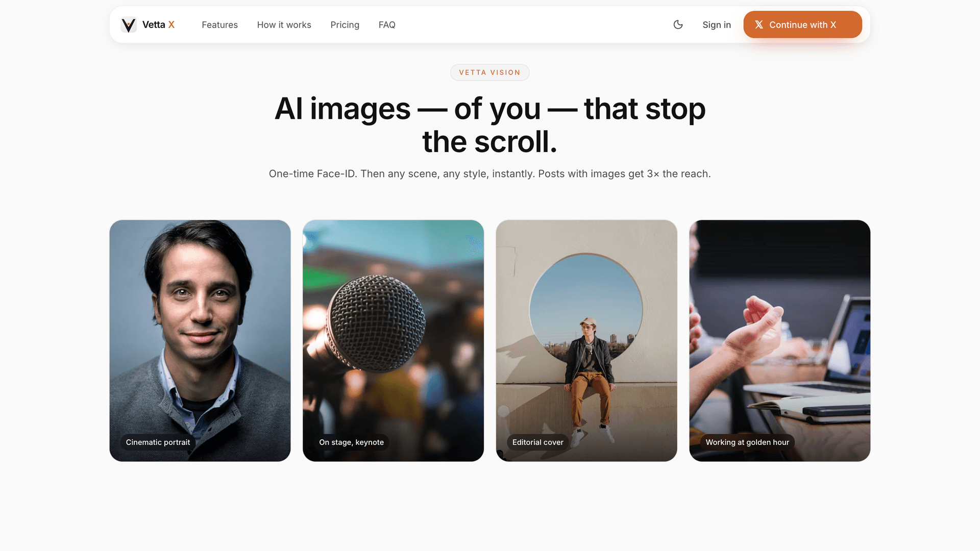The height and width of the screenshot is (551, 980).
Task: Click the 'Cinematic portrait' caption label
Action: tap(158, 442)
